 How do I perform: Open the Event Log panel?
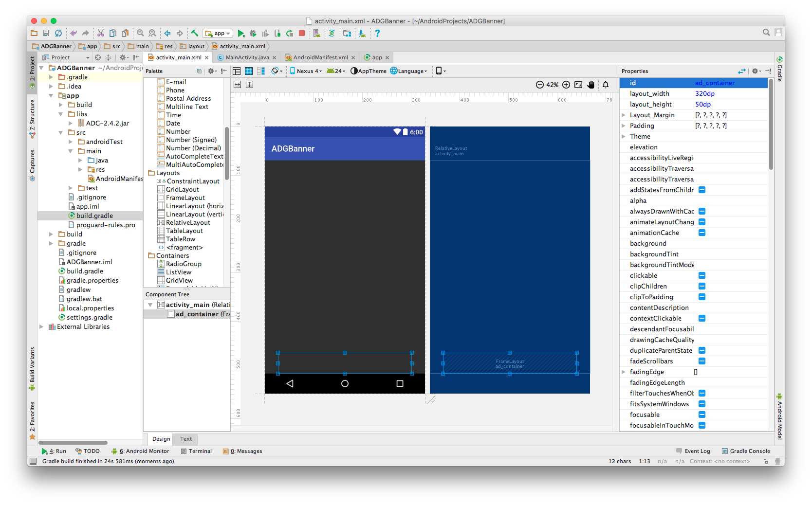click(x=693, y=451)
